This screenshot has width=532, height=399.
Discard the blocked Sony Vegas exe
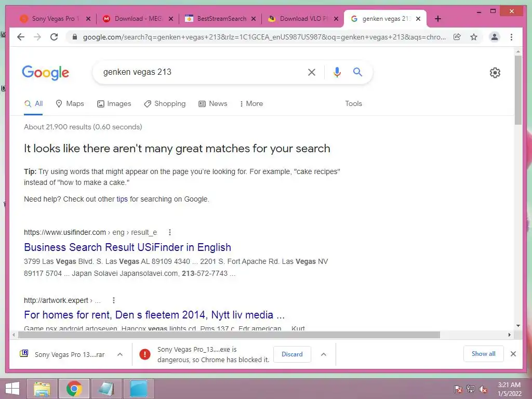292,354
